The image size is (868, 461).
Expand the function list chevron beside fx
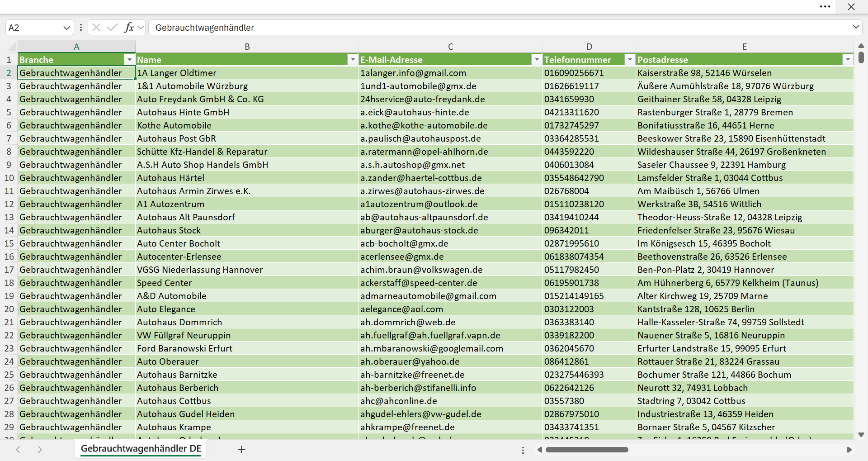pos(141,28)
